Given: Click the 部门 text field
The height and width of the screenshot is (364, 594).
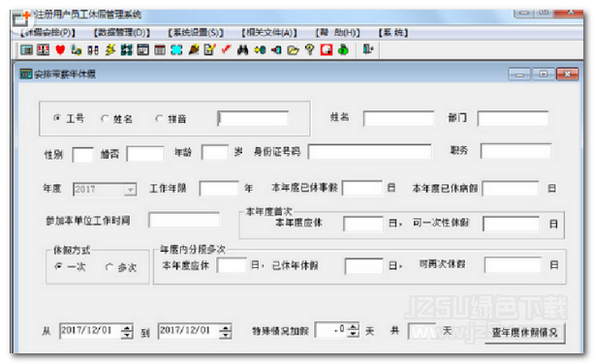Looking at the screenshot, I should tap(513, 118).
